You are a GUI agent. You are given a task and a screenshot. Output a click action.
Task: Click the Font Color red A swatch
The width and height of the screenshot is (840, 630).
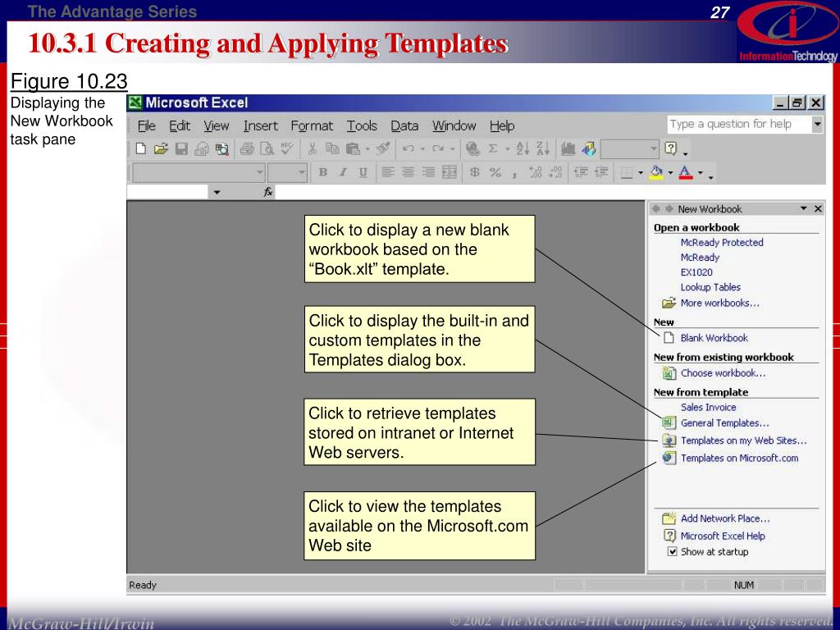[x=686, y=172]
